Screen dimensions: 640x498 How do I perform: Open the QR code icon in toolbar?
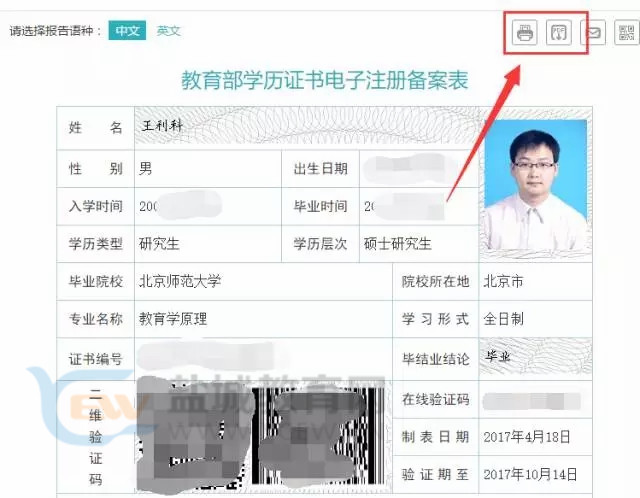[x=627, y=33]
